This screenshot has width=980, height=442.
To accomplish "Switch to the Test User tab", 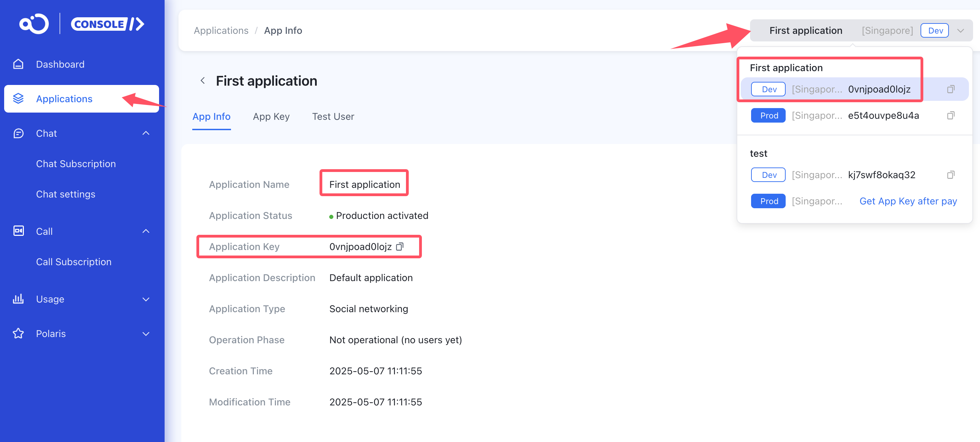I will click(333, 117).
